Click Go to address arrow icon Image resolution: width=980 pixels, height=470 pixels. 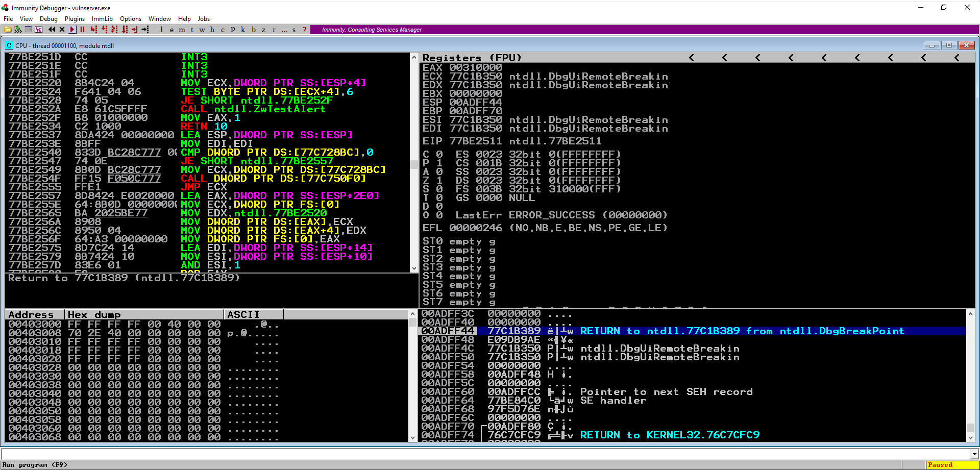click(x=145, y=30)
